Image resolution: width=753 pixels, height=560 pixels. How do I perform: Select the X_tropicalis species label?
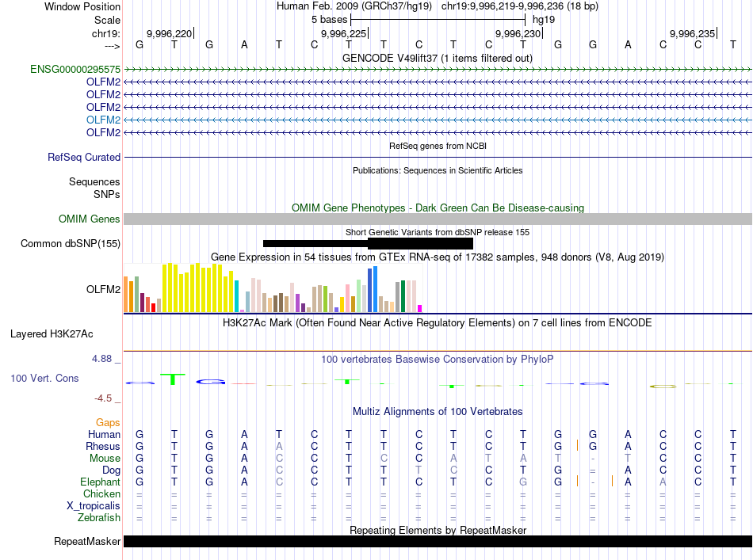coord(94,505)
